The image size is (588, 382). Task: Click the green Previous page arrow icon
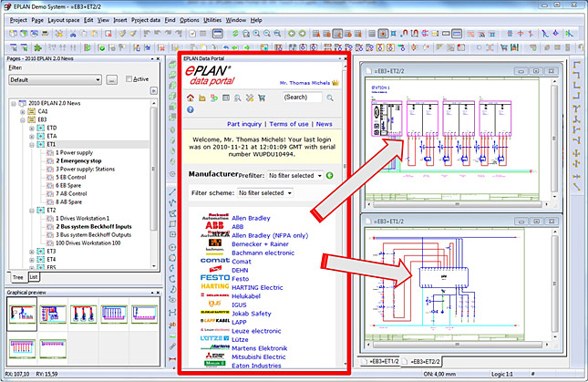click(x=292, y=34)
